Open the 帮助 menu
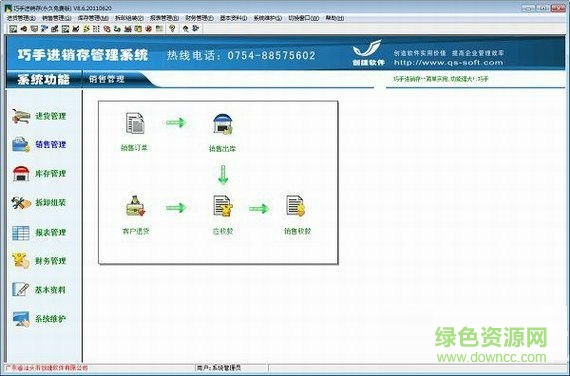This screenshot has height=376, width=570. pos(334,18)
